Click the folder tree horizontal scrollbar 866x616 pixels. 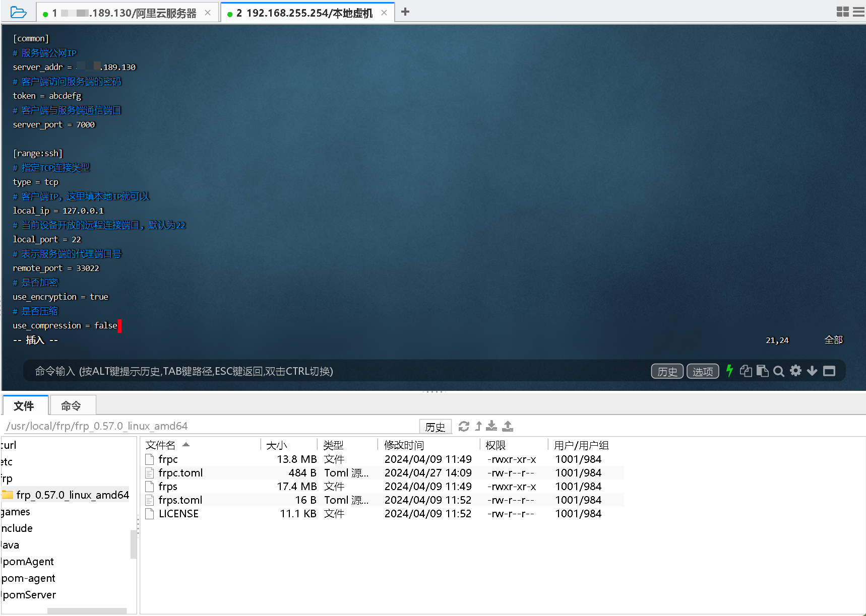coord(87,611)
